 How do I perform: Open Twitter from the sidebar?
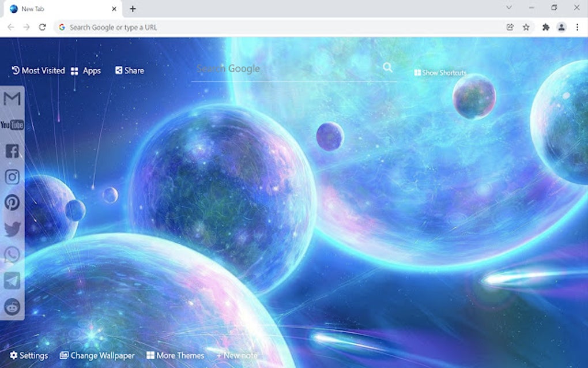(12, 229)
